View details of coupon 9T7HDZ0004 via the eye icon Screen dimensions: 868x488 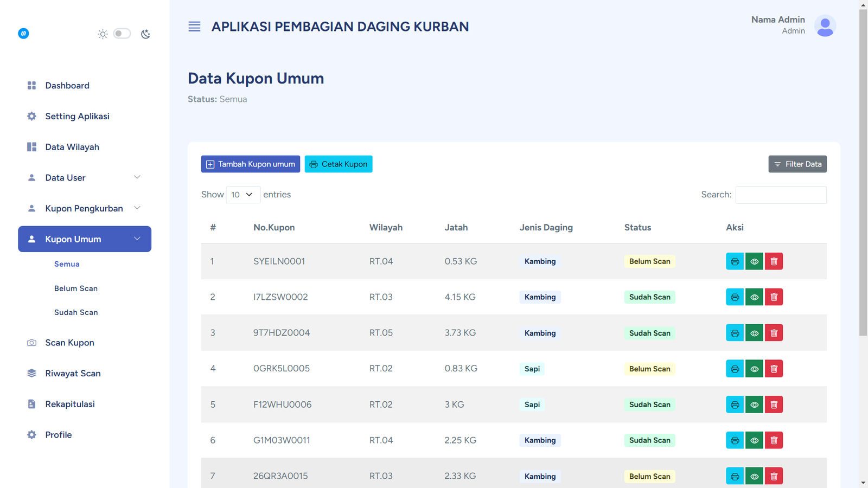point(754,333)
